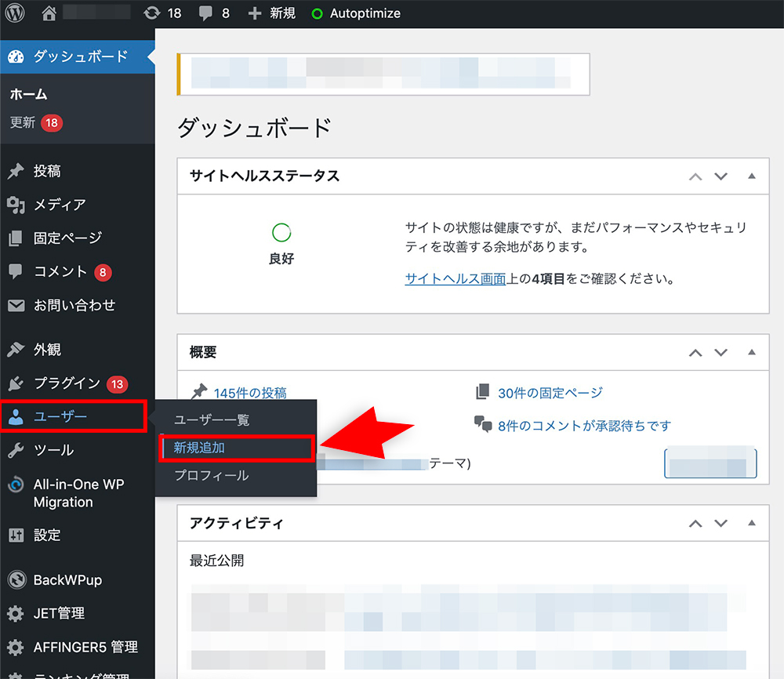Click Autoptimize text in admin bar
The width and height of the screenshot is (784, 679).
pos(365,13)
